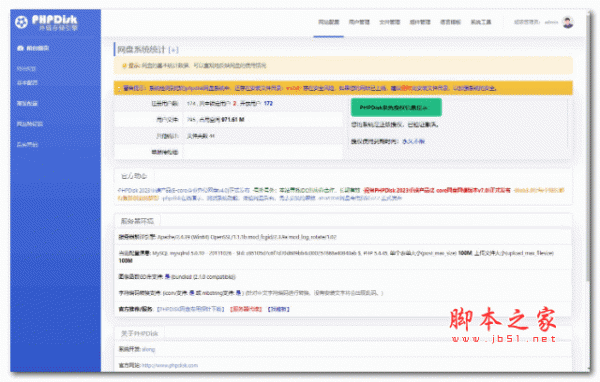Click the orange warning banner text

pyautogui.click(x=310, y=88)
